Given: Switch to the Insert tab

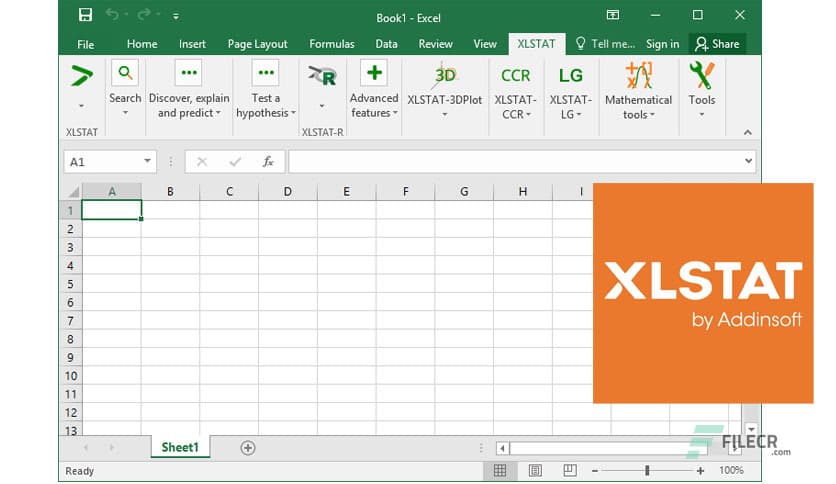Looking at the screenshot, I should (192, 44).
